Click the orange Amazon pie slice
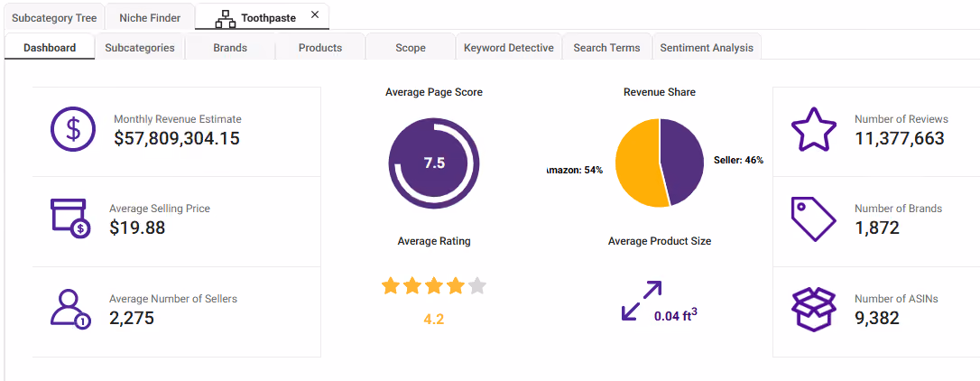 637,163
